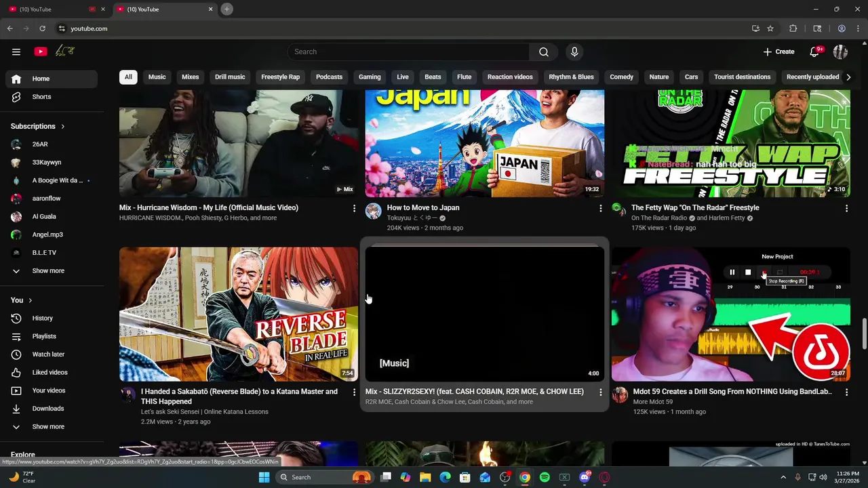Select the Gaming chip

click(370, 77)
